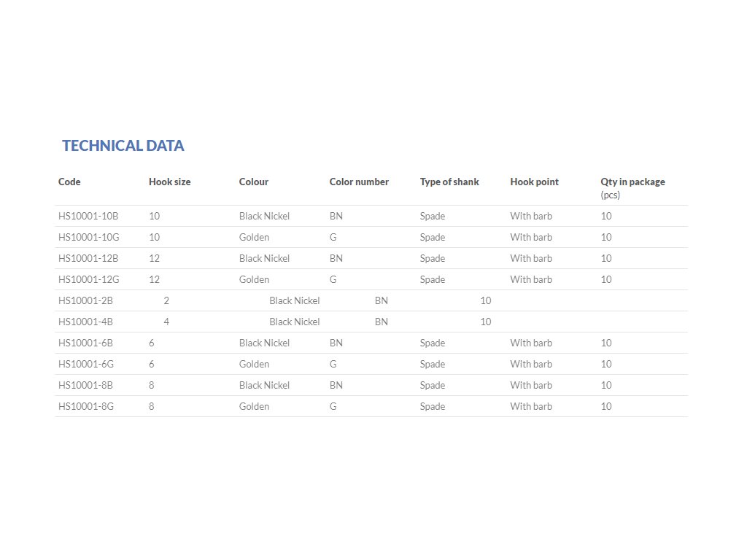Select the Hook size column header
The width and height of the screenshot is (747, 560).
click(169, 182)
